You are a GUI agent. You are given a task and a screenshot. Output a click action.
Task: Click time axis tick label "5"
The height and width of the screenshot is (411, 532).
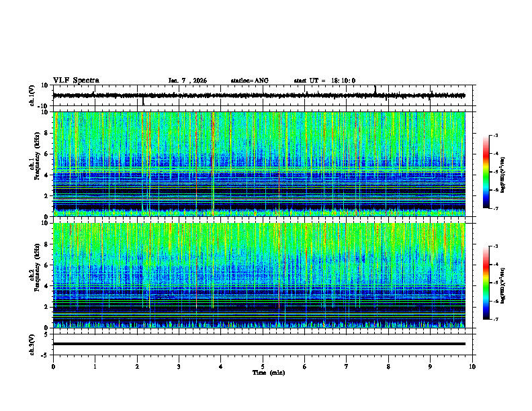pyautogui.click(x=263, y=366)
